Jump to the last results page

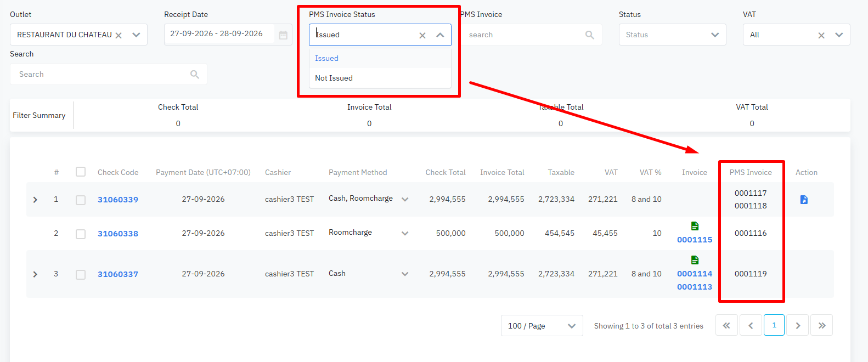822,325
